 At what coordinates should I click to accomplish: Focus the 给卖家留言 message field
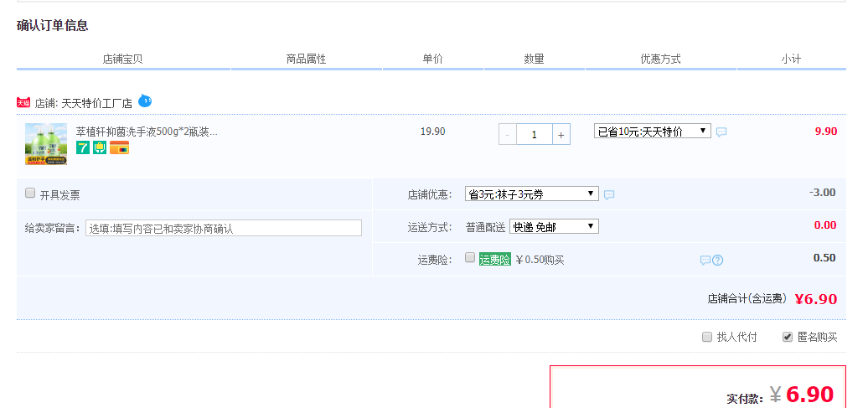click(x=224, y=228)
